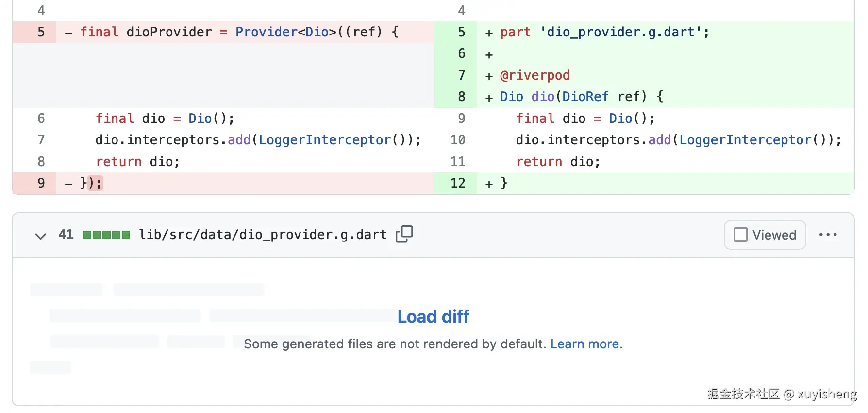Image resolution: width=868 pixels, height=413 pixels.
Task: Open the three-dot file options menu
Action: [828, 235]
